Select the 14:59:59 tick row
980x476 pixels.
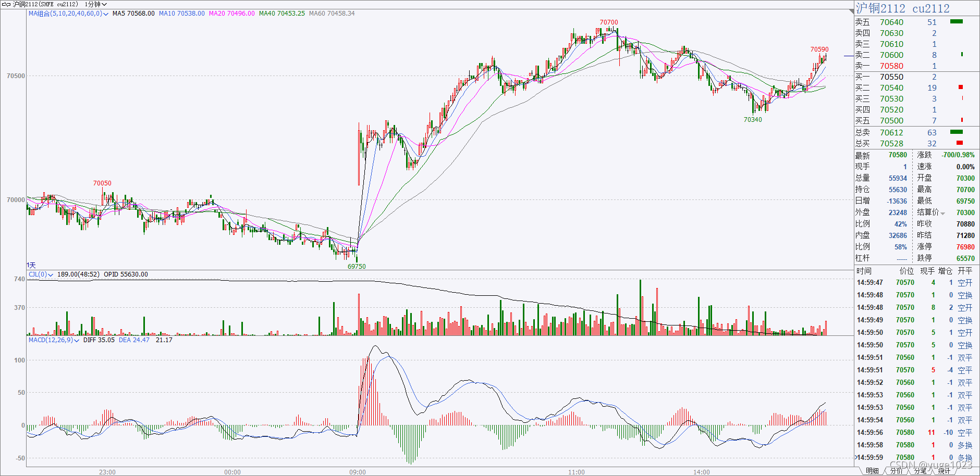[x=916, y=458]
